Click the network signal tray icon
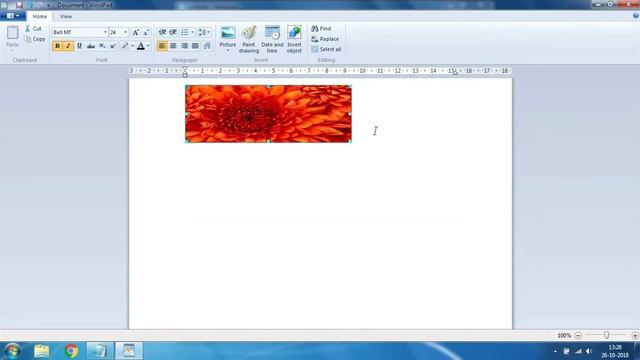Viewport: 640px width, 360px height. point(578,351)
